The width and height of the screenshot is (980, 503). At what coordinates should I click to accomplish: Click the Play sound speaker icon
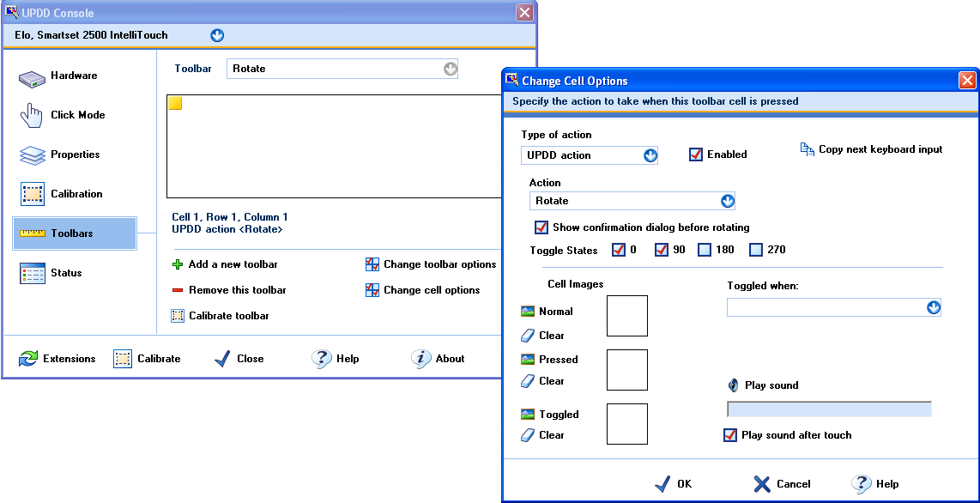733,385
